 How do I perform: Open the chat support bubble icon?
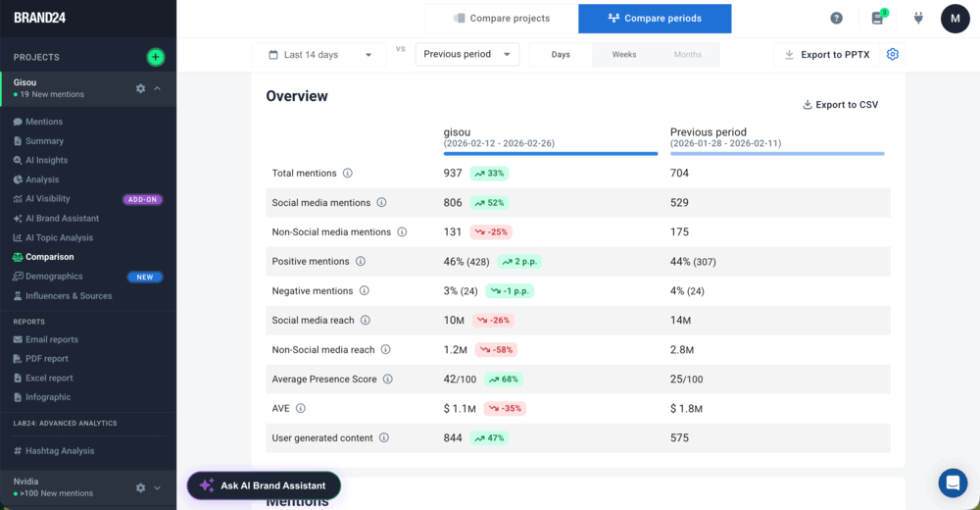(x=952, y=483)
